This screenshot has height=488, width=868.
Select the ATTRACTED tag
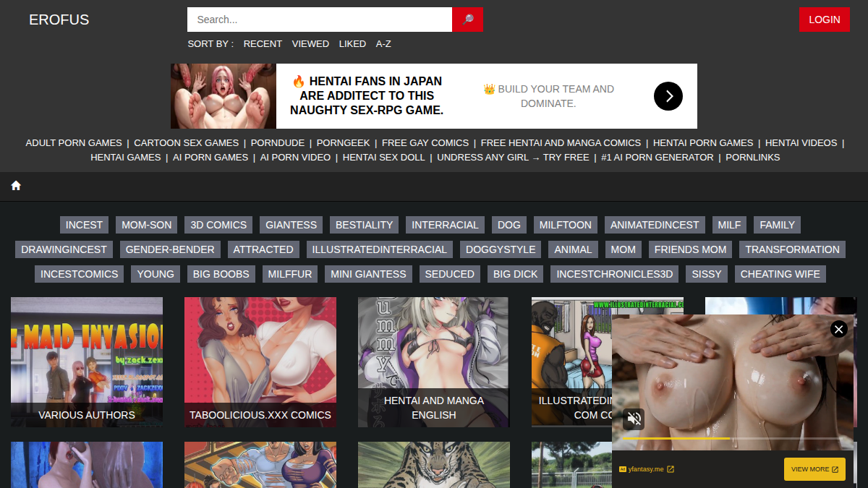point(263,249)
